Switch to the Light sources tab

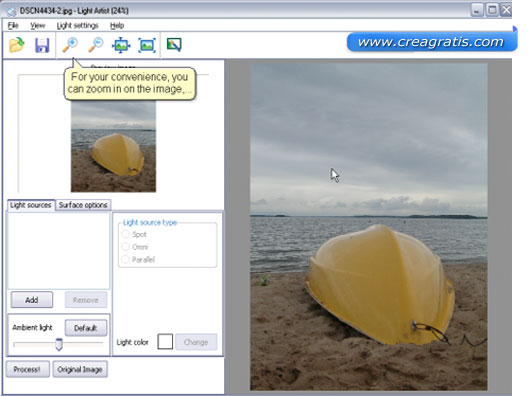pyautogui.click(x=31, y=205)
